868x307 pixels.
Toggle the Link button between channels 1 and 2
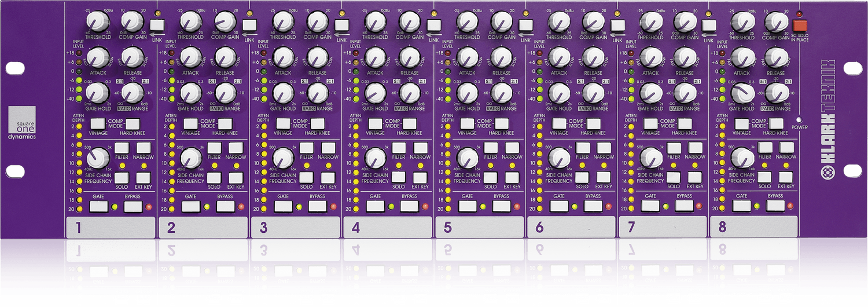pyautogui.click(x=158, y=25)
